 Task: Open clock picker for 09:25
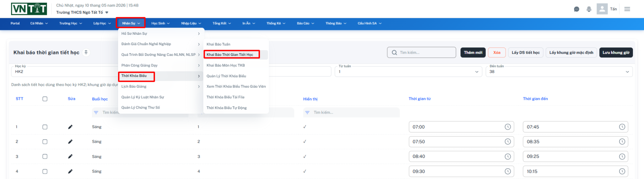(x=622, y=156)
